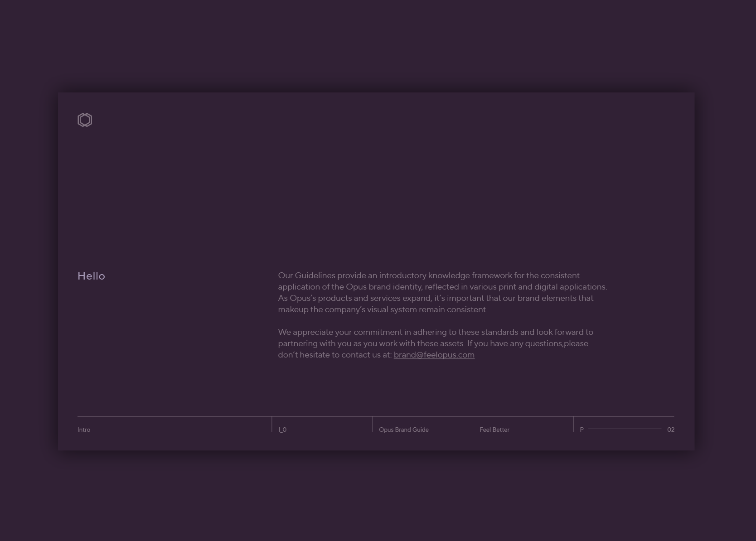Click paragraph starting 'Our Guidelines provide'

click(x=442, y=292)
